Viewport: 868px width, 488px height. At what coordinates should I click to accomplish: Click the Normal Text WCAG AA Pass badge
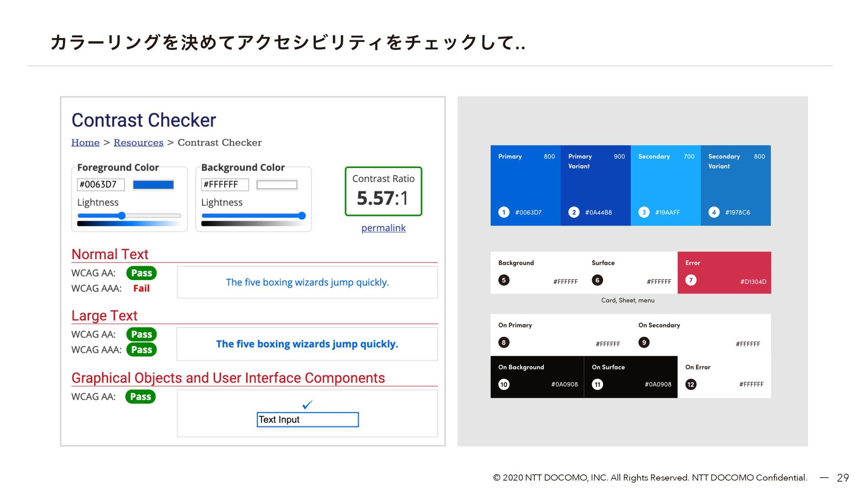tap(142, 273)
